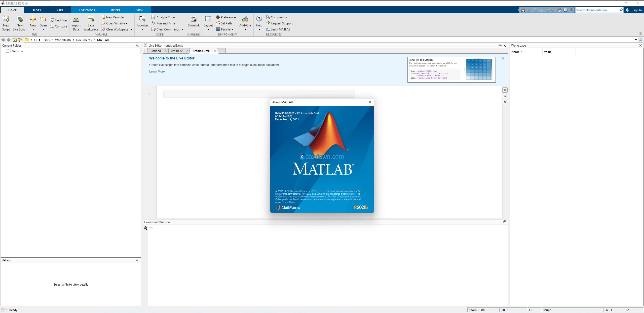Select the untitled editor tab
644x313 pixels.
[x=156, y=51]
